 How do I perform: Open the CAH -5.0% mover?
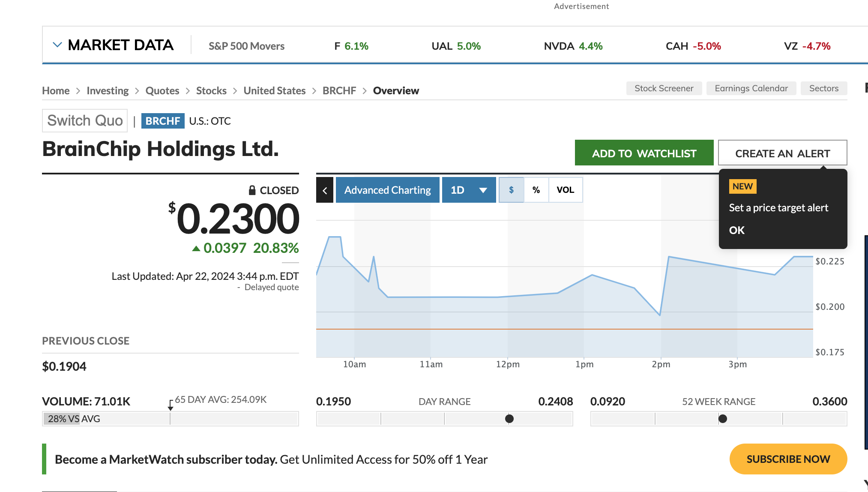point(693,46)
